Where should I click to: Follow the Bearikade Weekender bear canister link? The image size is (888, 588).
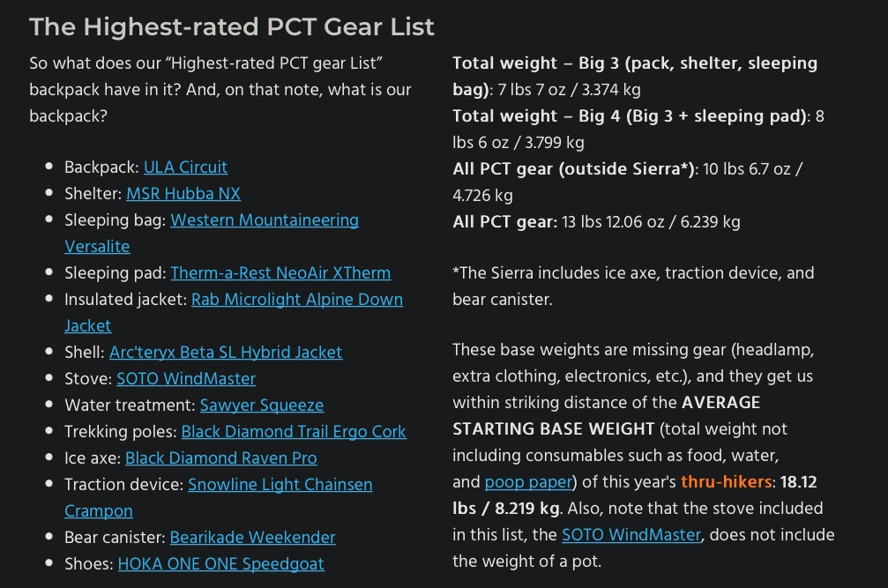point(252,537)
